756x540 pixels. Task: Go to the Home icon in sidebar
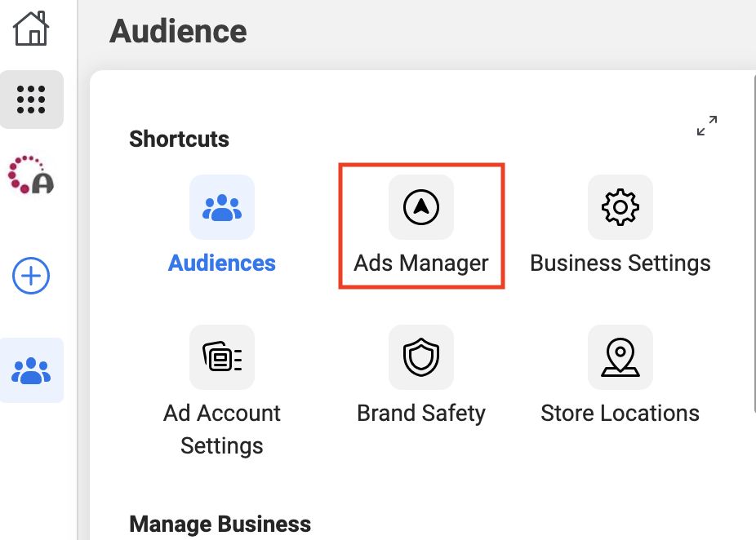tap(31, 29)
